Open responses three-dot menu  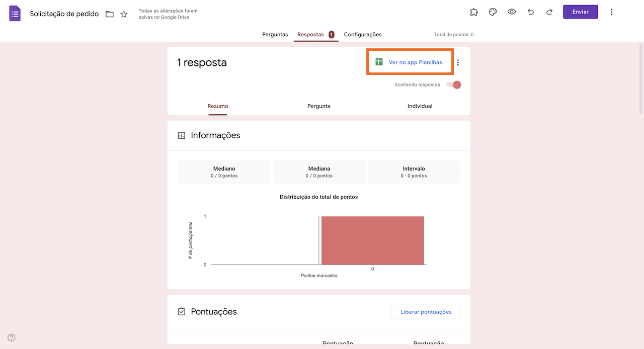458,63
